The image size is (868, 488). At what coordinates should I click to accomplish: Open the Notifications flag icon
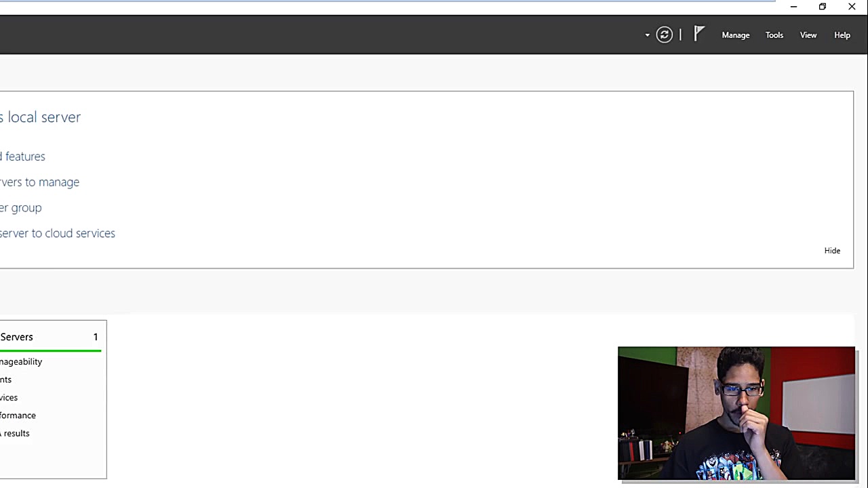pyautogui.click(x=699, y=34)
